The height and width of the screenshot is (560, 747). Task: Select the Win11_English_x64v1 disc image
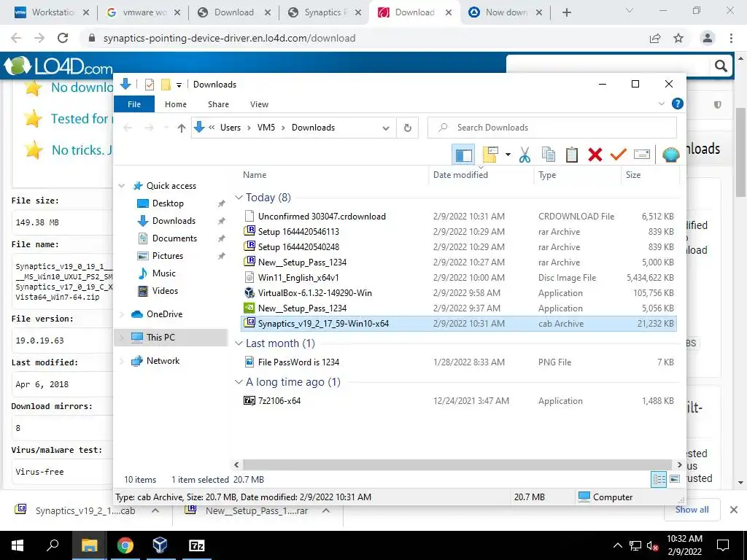459,278
